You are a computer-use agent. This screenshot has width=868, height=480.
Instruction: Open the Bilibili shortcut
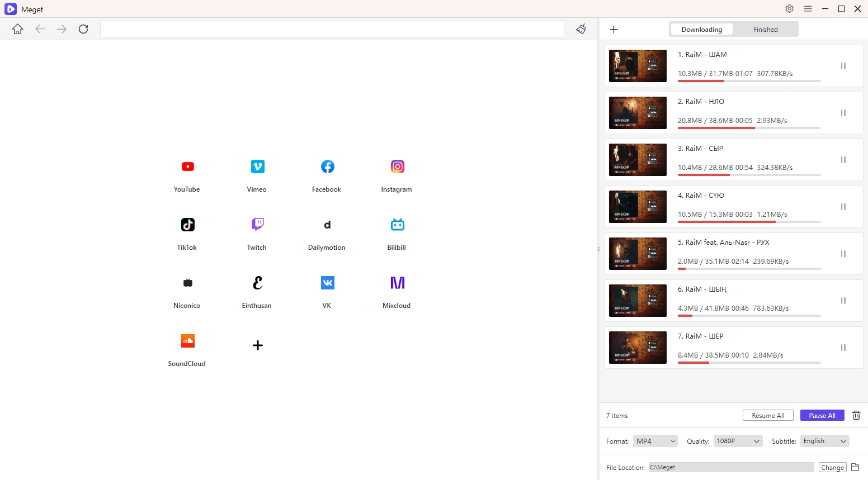(x=397, y=225)
